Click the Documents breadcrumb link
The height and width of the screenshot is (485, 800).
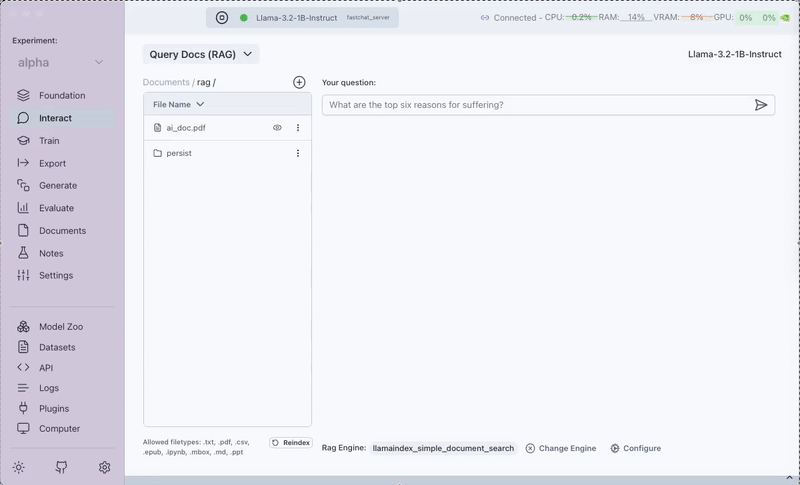tap(165, 82)
